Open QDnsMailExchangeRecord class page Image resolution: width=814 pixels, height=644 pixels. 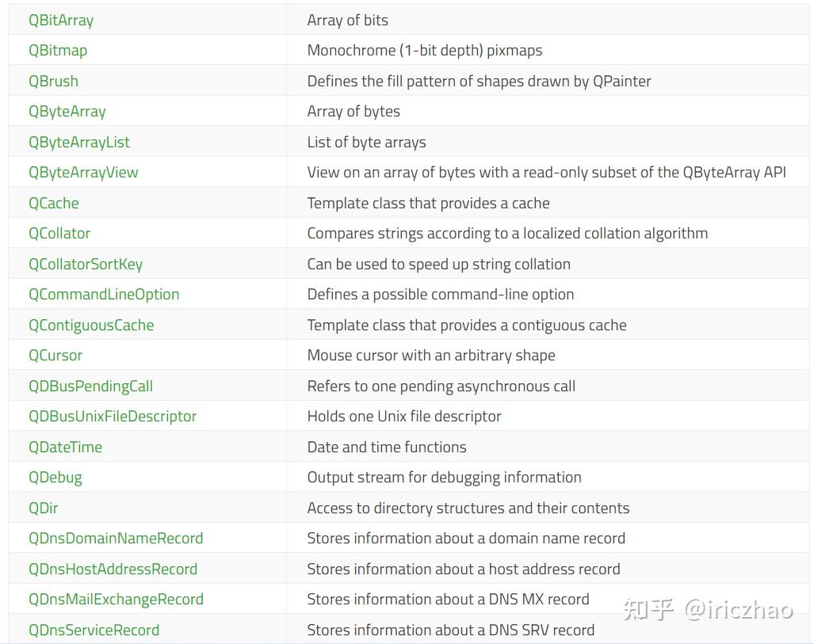point(116,599)
